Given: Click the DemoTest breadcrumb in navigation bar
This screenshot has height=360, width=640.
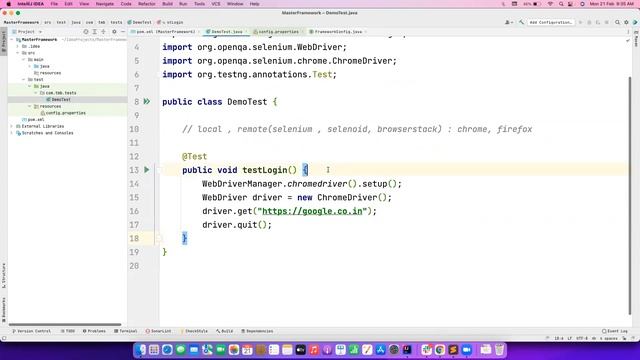Looking at the screenshot, I should pyautogui.click(x=140, y=22).
